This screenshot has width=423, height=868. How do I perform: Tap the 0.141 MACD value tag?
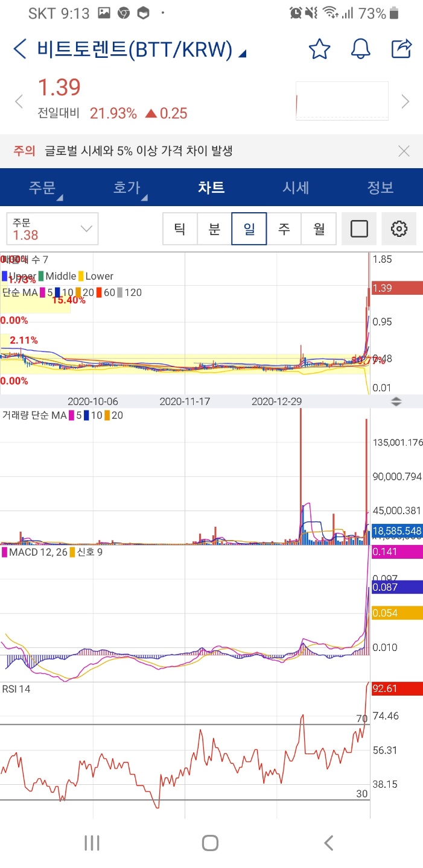(398, 551)
